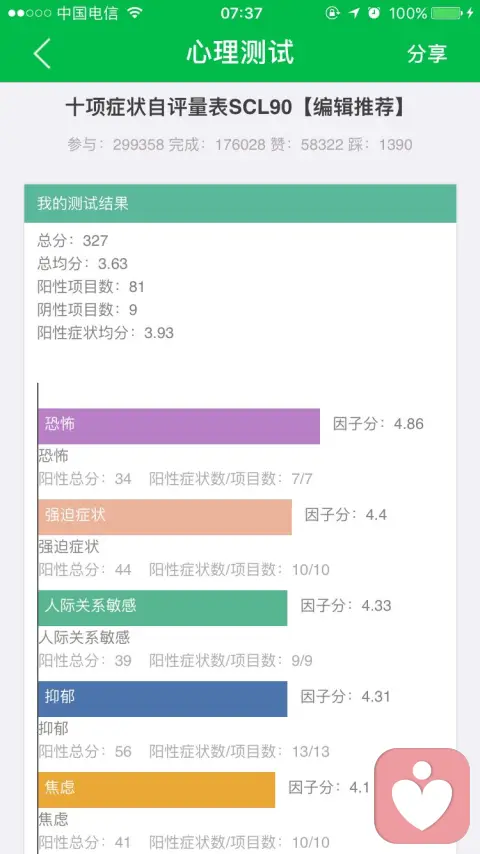480x854 pixels.
Task: Select the salmon 强迫症状 bar
Action: [x=165, y=517]
